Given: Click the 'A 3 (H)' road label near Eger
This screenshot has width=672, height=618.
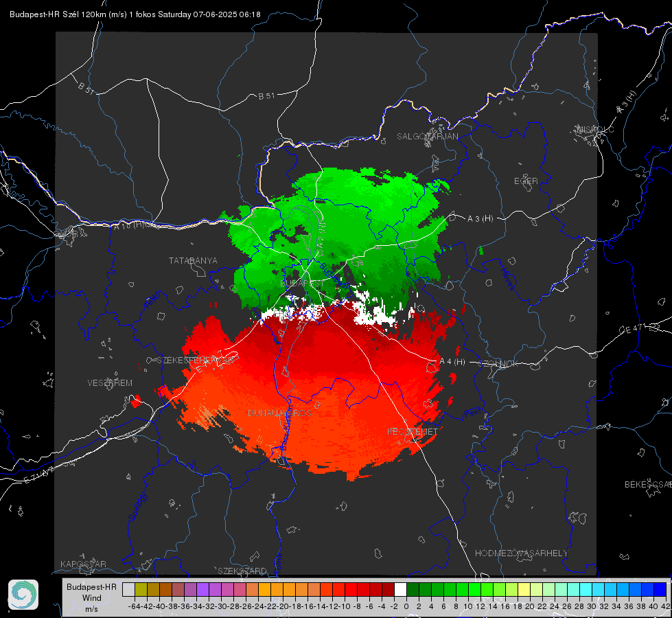Looking at the screenshot, I should tap(480, 219).
